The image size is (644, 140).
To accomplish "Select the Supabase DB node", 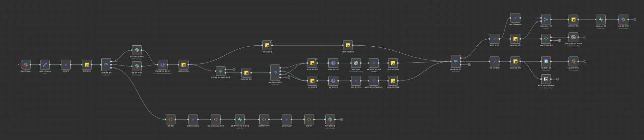I will tap(601, 19).
